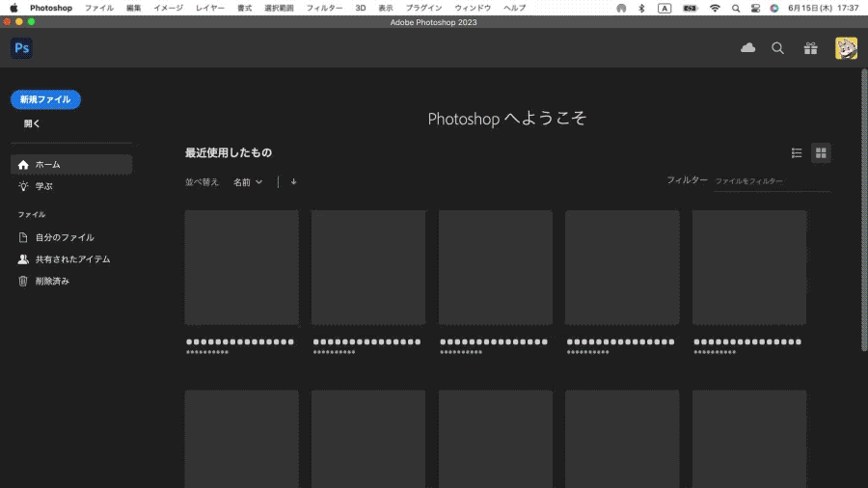The height and width of the screenshot is (488, 868).
Task: Open the プラグイン menu
Action: (x=424, y=8)
